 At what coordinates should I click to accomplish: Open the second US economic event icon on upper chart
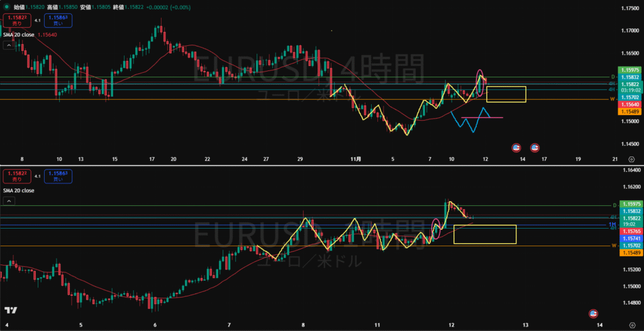(535, 148)
